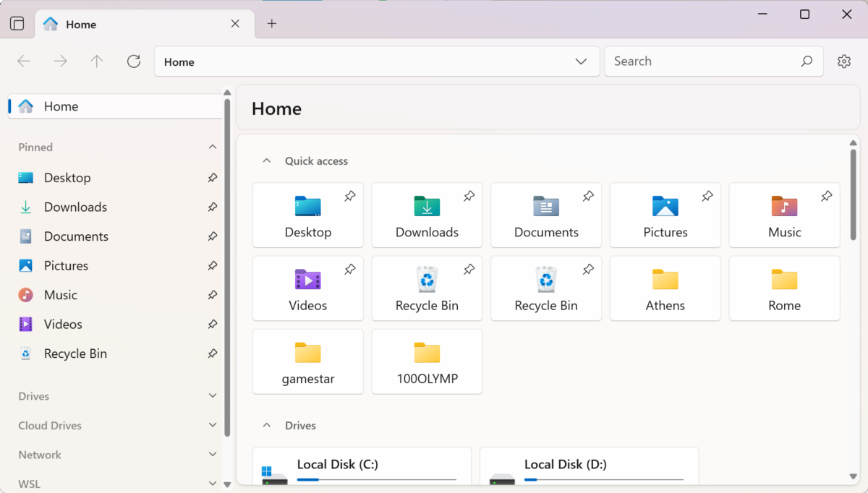The height and width of the screenshot is (493, 868).
Task: Open the address bar dropdown
Action: click(581, 61)
